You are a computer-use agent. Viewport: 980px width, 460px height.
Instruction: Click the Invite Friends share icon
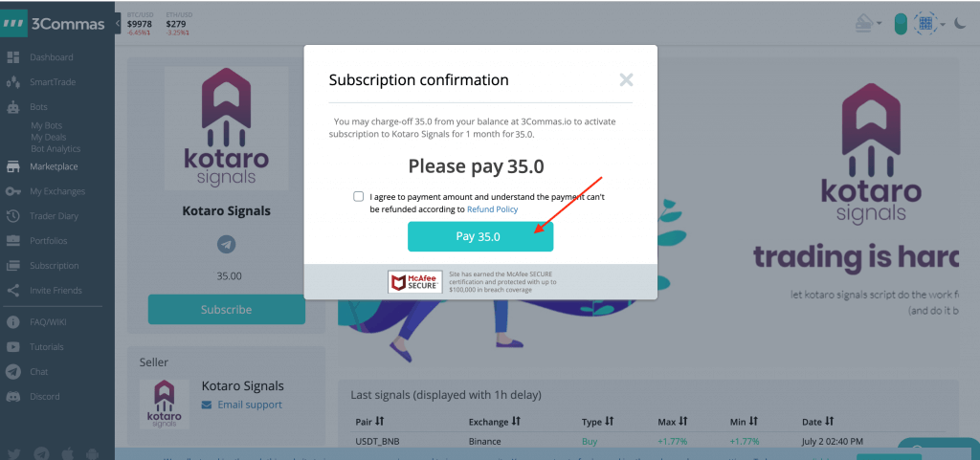click(13, 291)
